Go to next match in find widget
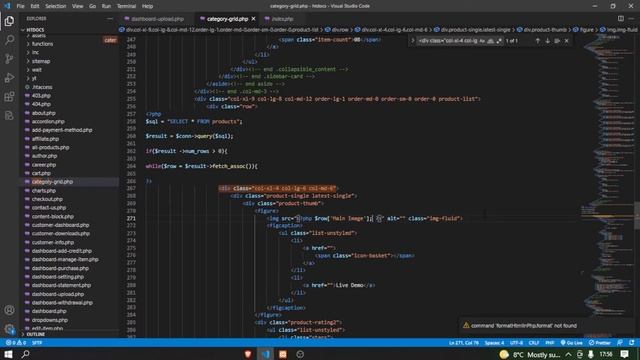This screenshot has height=360, width=640. coord(547,41)
